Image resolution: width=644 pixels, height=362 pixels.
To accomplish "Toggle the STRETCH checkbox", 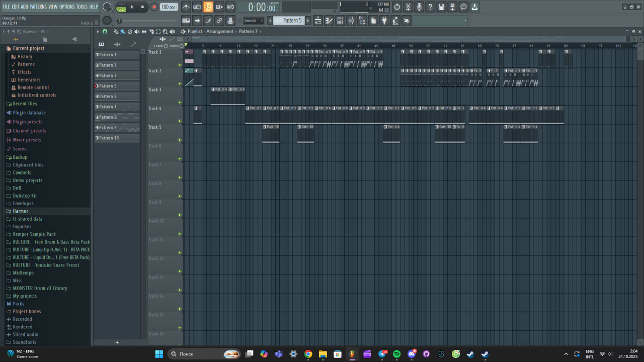I will [181, 46].
